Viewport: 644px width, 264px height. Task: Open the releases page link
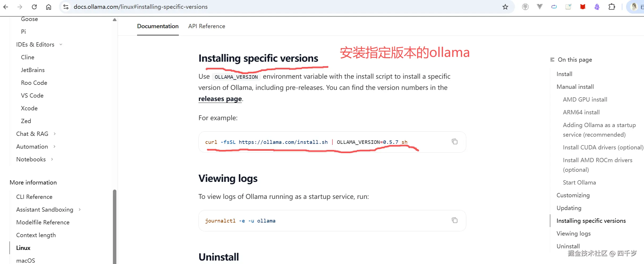coord(220,99)
